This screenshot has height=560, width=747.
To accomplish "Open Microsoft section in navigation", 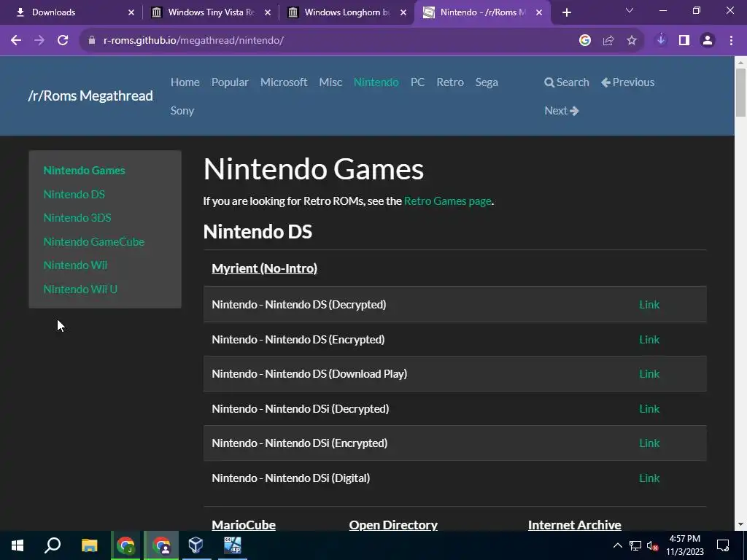I will pos(284,82).
